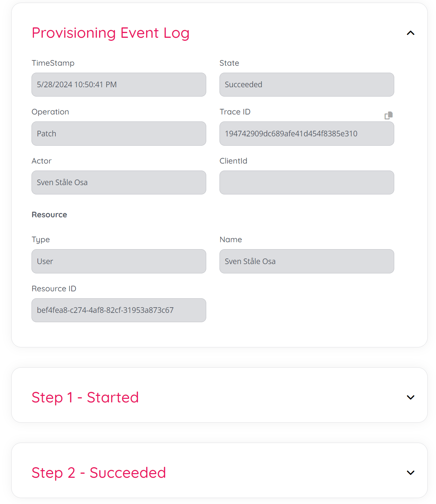436x504 pixels.
Task: Copy the Trace ID to clipboard
Action: [388, 115]
